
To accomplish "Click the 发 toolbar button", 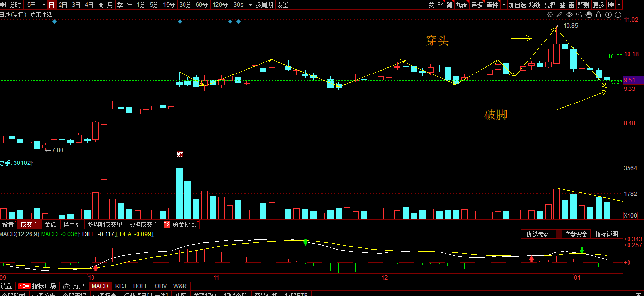I will pos(431,5).
